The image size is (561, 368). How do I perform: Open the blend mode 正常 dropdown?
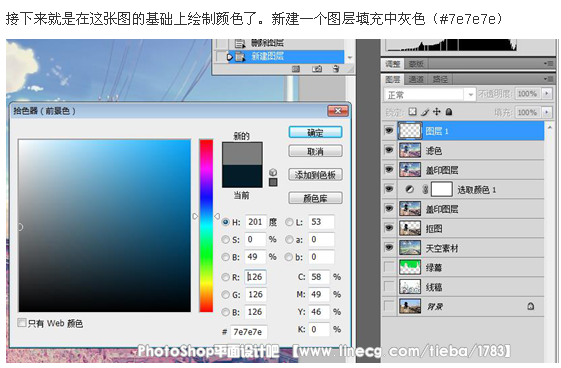[429, 95]
